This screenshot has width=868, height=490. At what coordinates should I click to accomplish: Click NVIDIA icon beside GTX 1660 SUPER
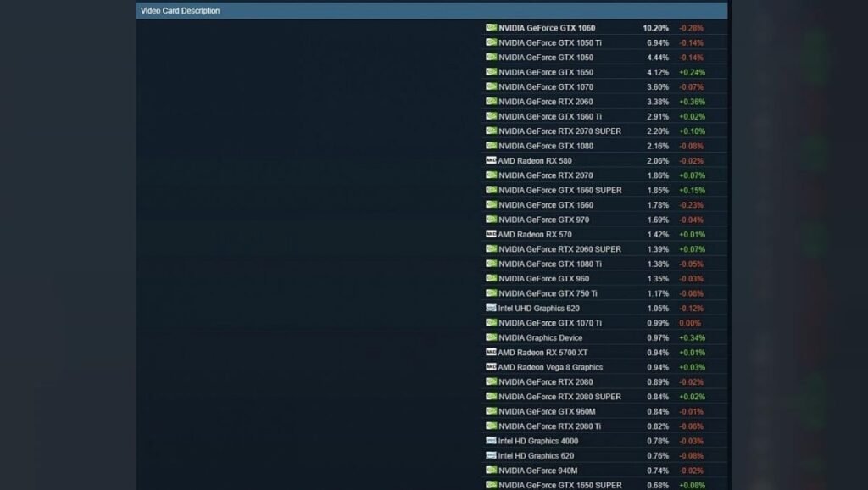pos(491,190)
